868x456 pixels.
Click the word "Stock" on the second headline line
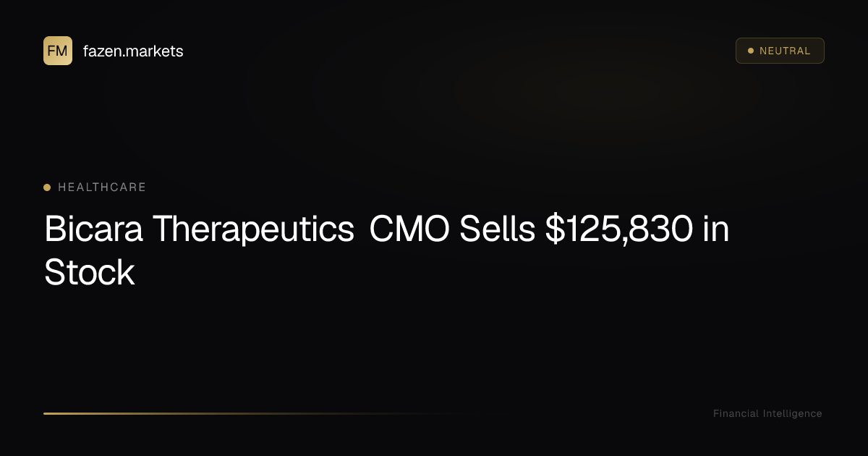[x=90, y=273]
